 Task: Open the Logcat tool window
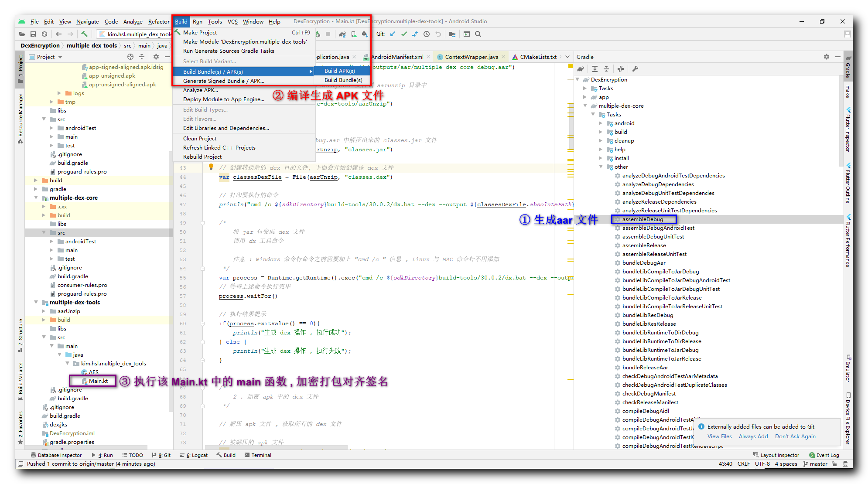pyautogui.click(x=194, y=455)
